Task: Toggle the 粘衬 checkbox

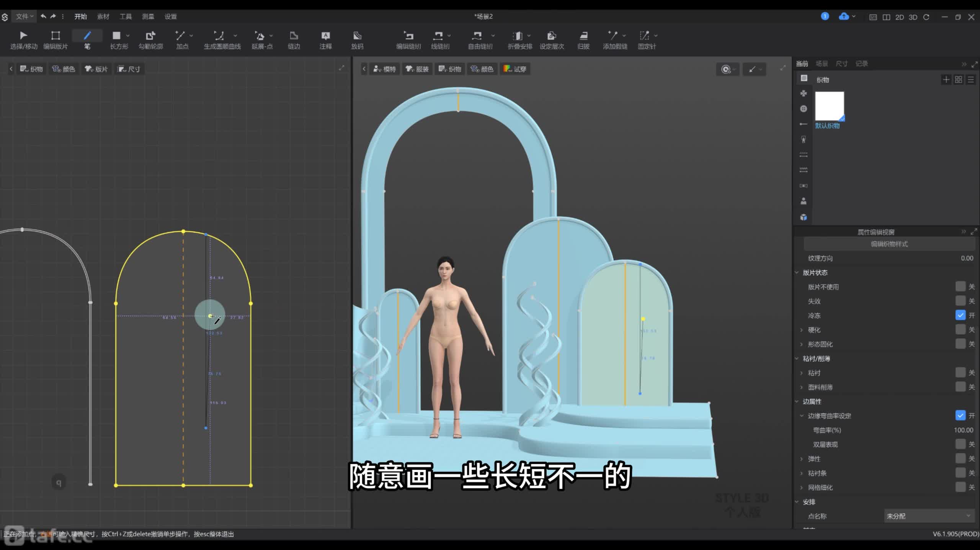Action: click(x=960, y=372)
